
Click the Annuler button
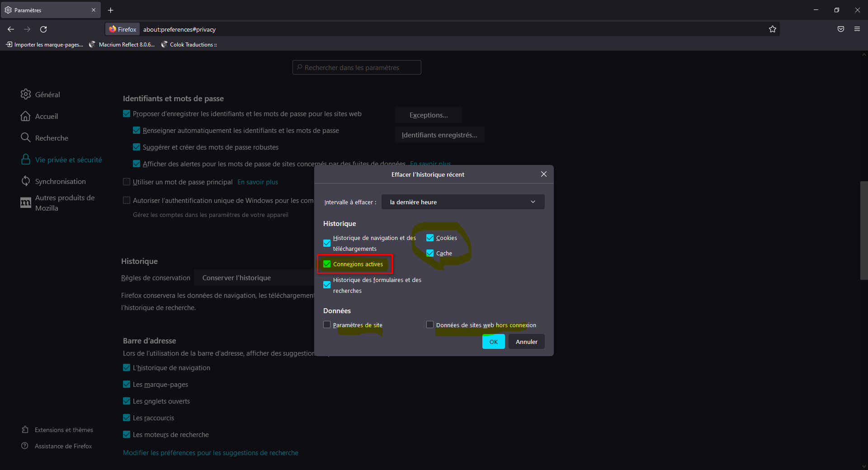click(x=526, y=342)
